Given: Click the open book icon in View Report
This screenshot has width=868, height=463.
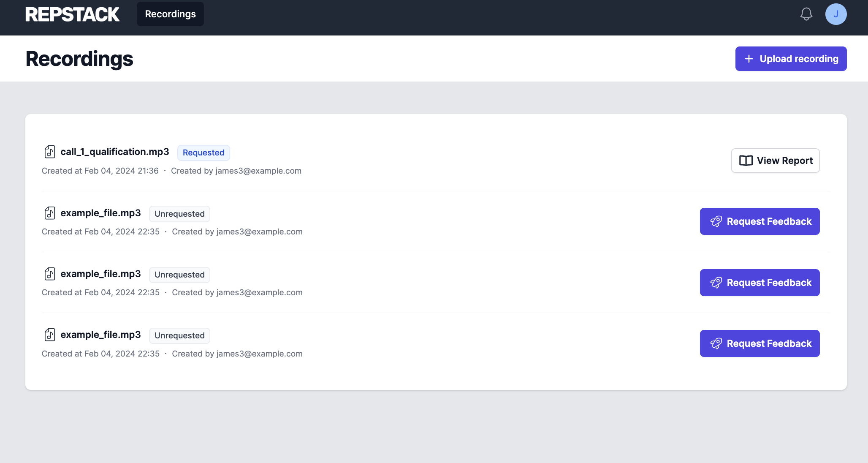Looking at the screenshot, I should click(x=746, y=161).
